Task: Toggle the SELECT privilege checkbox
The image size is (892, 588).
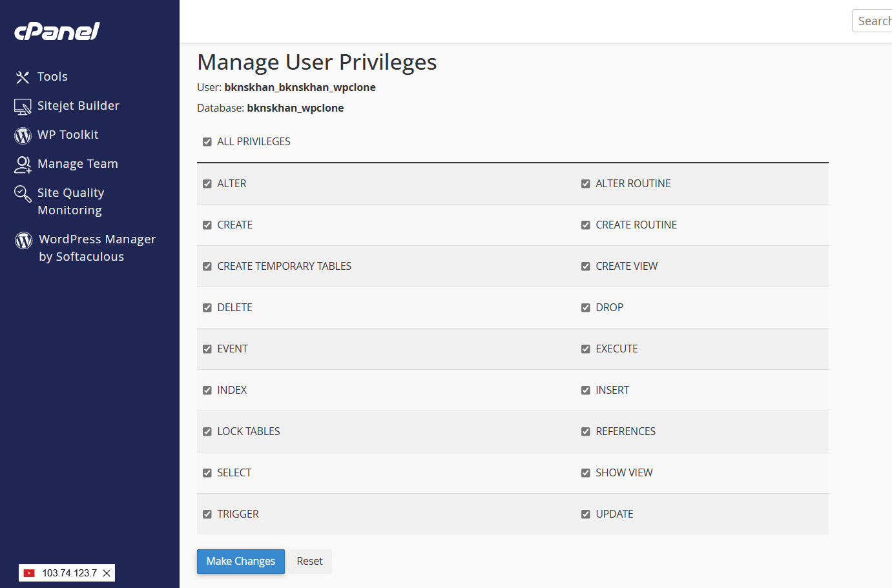Action: 207,473
